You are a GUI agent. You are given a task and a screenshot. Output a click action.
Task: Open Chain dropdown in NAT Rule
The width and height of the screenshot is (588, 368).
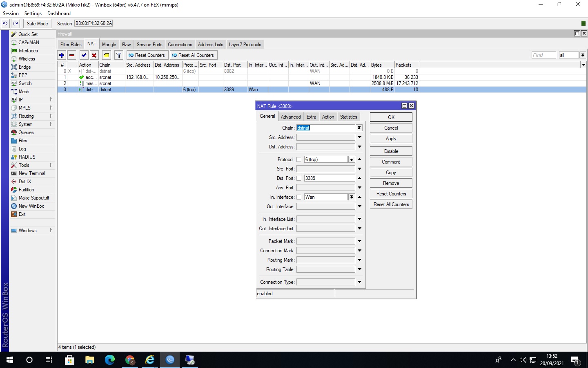pos(359,128)
